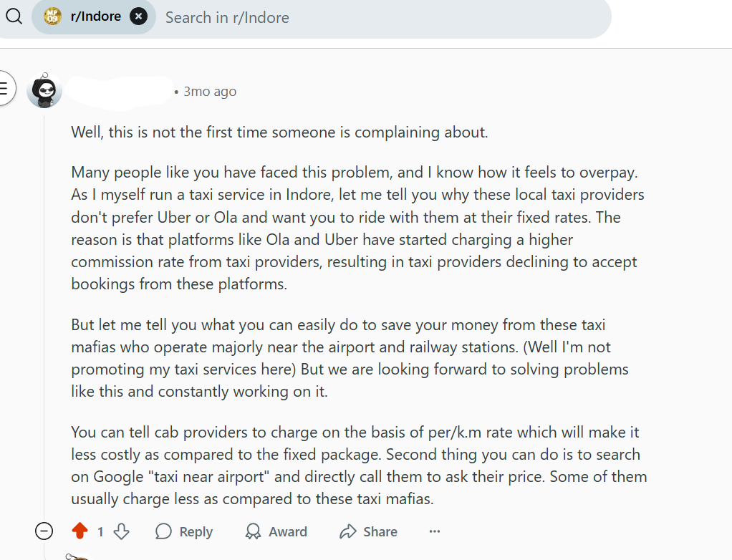Viewport: 732px width, 560px height.
Task: Share this comment
Action: (x=368, y=531)
